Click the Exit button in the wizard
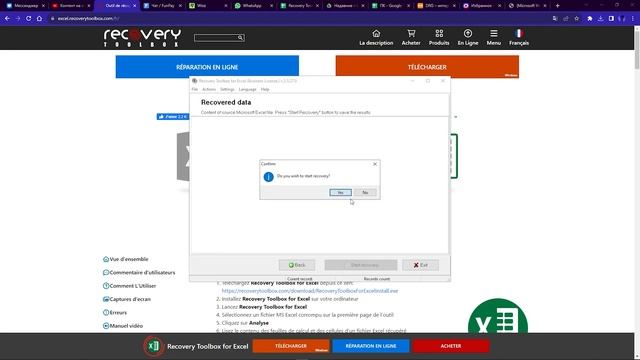Viewport: 640px width, 360px height. point(420,265)
